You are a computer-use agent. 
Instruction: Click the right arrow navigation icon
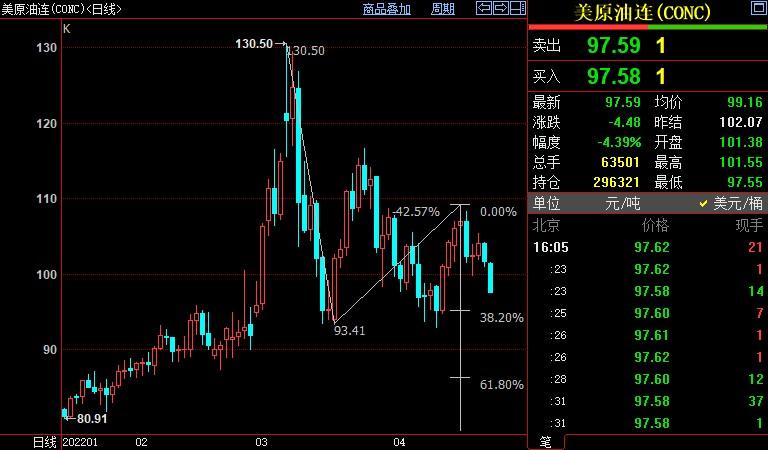click(x=499, y=9)
